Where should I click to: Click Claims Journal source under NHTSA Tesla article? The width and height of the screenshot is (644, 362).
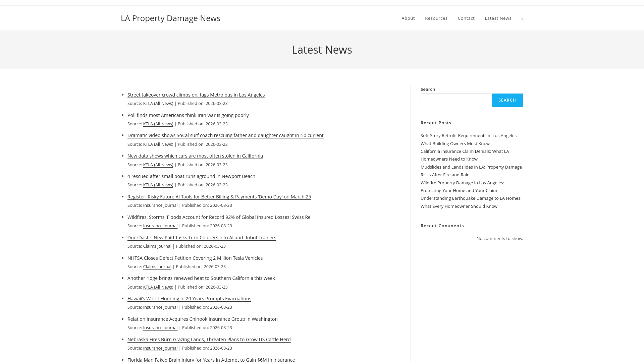tap(157, 267)
